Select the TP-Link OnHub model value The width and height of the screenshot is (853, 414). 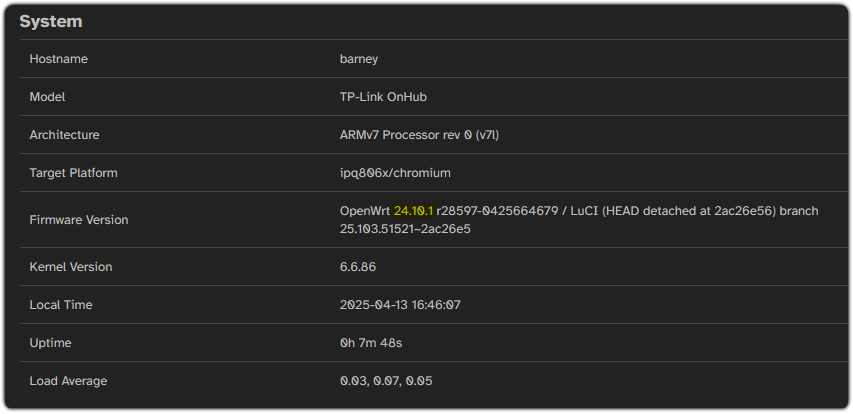(x=383, y=97)
